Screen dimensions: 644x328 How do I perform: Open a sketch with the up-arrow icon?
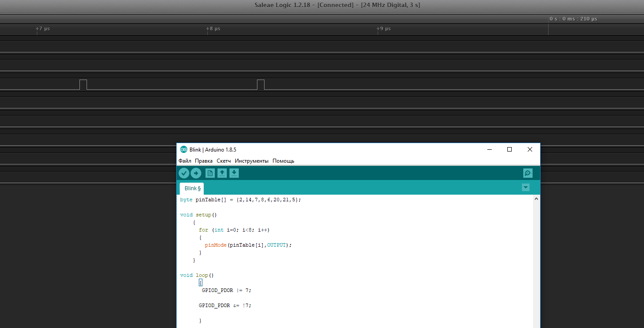pyautogui.click(x=222, y=173)
